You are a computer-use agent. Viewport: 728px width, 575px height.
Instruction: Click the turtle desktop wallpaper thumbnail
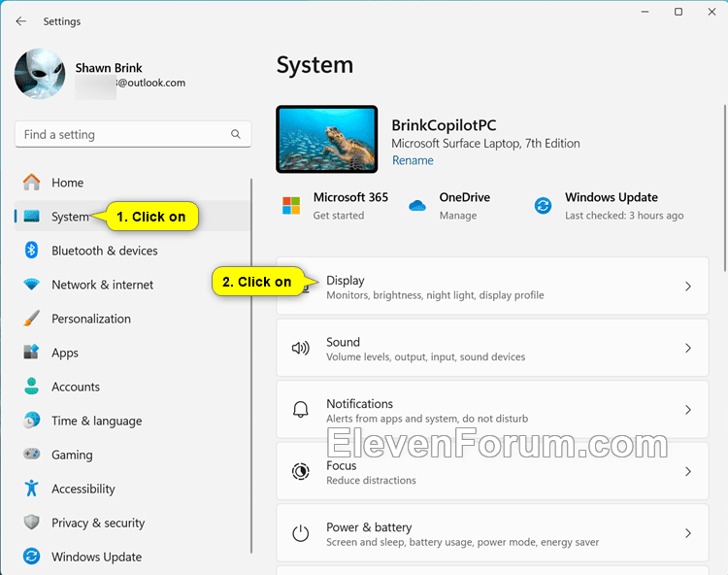pos(327,139)
